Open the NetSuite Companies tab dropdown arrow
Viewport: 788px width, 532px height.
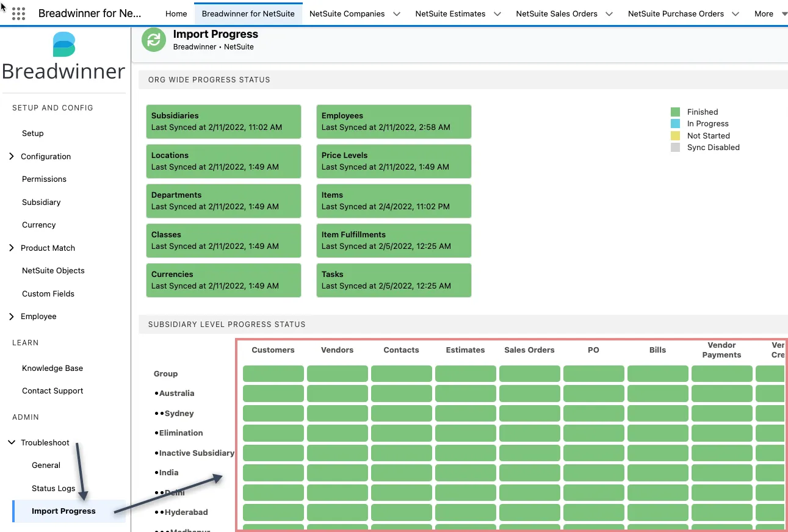[x=397, y=14]
